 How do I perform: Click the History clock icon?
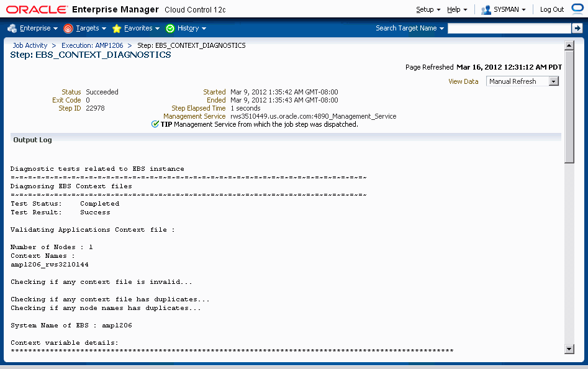[x=170, y=29]
